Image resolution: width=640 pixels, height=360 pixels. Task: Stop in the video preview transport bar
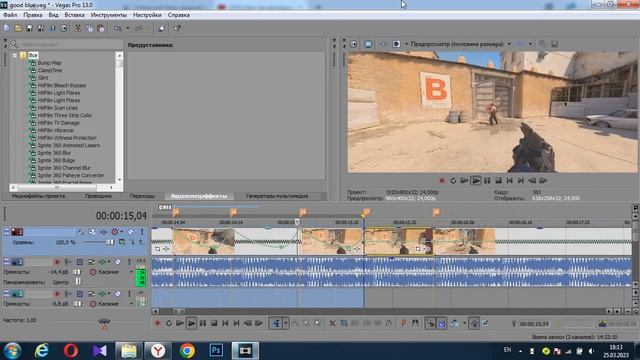click(x=498, y=180)
